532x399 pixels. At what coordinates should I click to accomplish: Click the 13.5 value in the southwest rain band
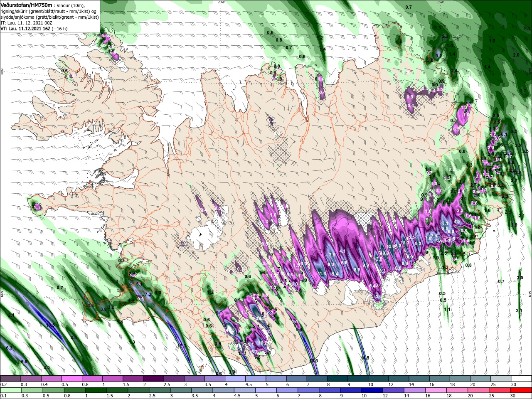pyautogui.click(x=50, y=325)
